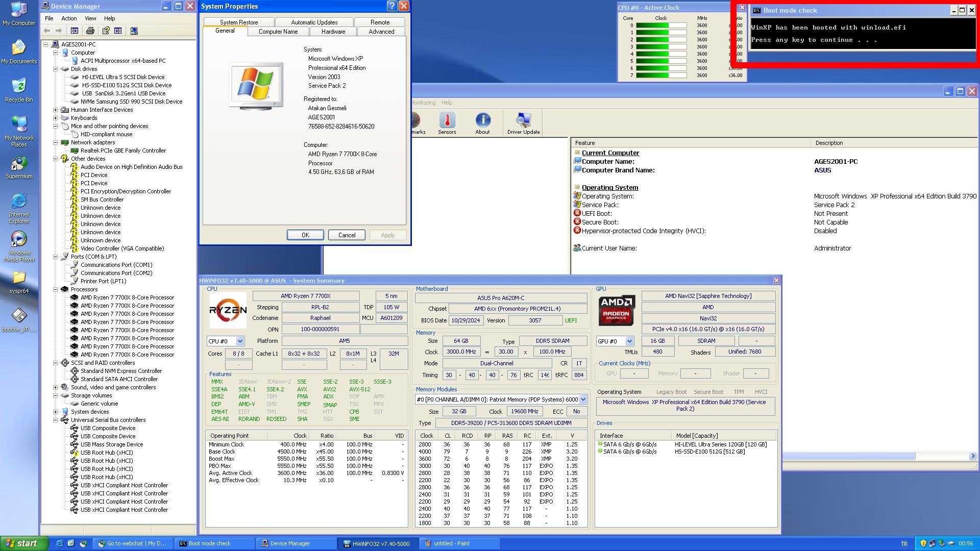Click the security shield icon in system tray

[923, 543]
